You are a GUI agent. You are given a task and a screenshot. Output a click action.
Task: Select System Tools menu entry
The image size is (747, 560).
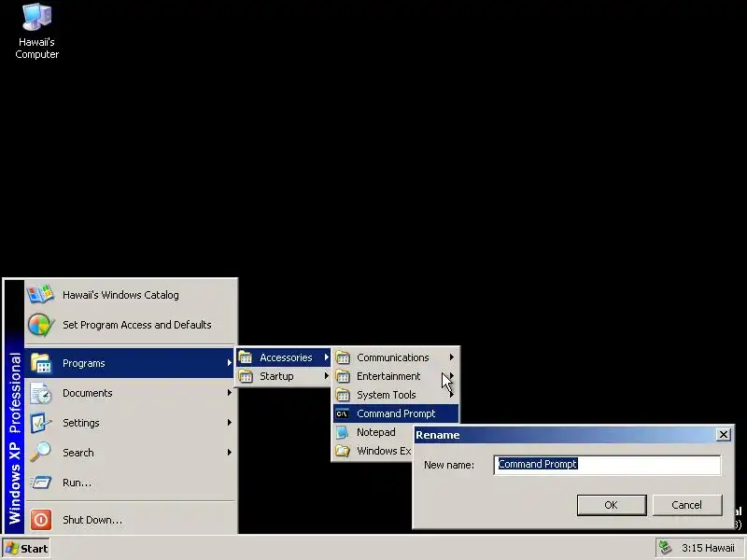pos(396,395)
